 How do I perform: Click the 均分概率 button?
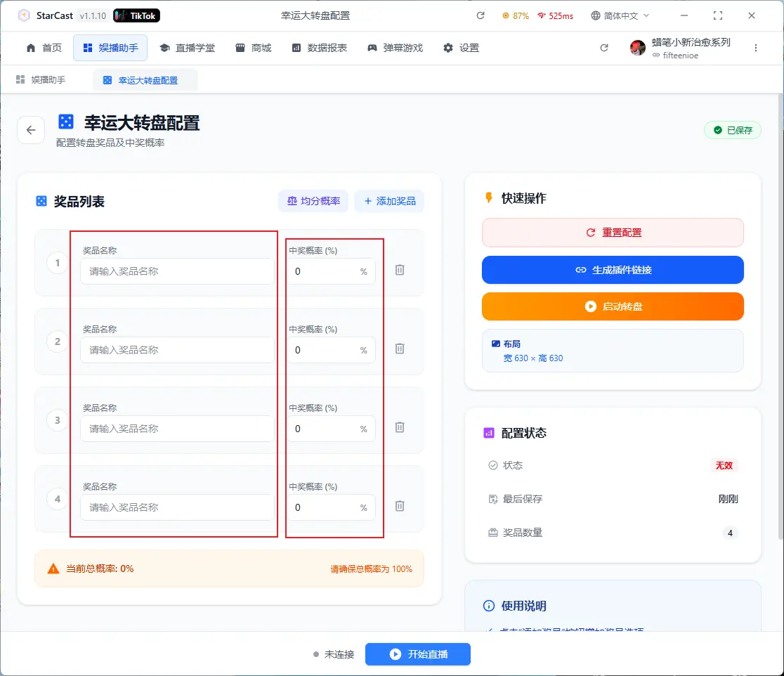point(313,201)
